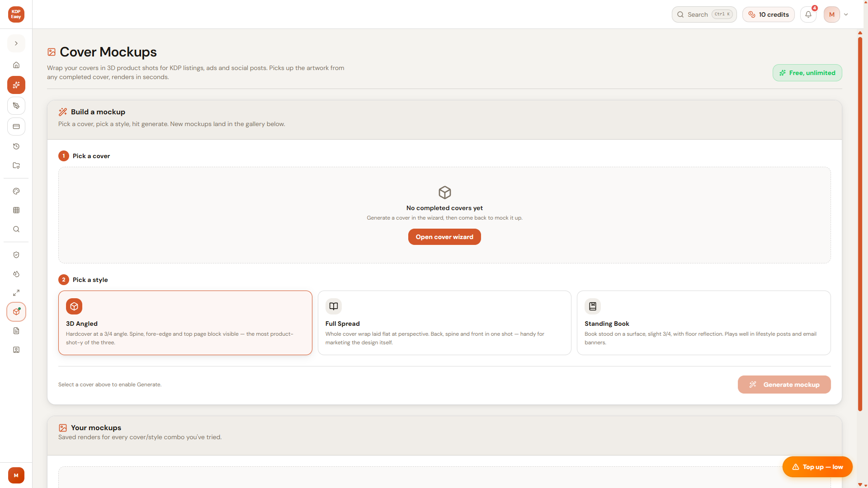Click the "Pick a style" step label
The width and height of the screenshot is (868, 488).
[90, 280]
